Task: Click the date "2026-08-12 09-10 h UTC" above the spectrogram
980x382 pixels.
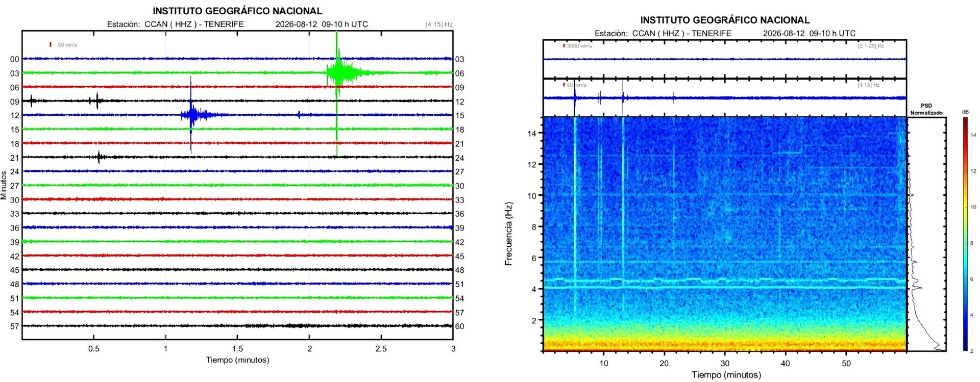Action: click(x=809, y=33)
